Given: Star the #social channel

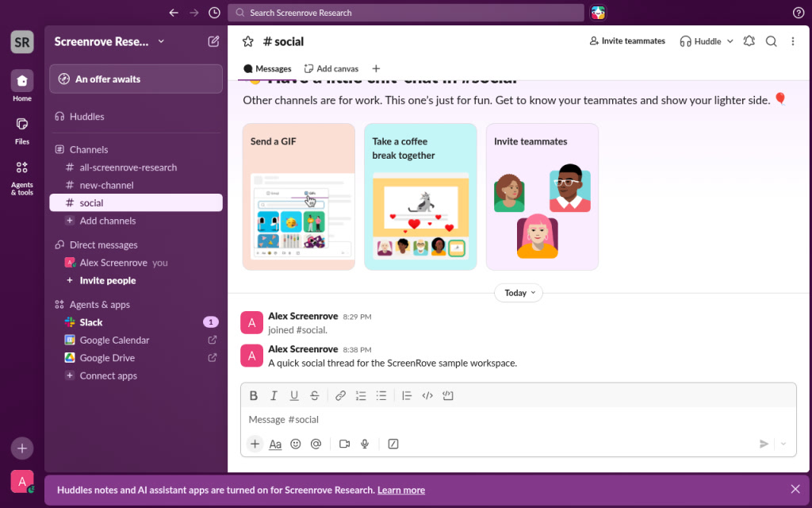Looking at the screenshot, I should pos(248,41).
